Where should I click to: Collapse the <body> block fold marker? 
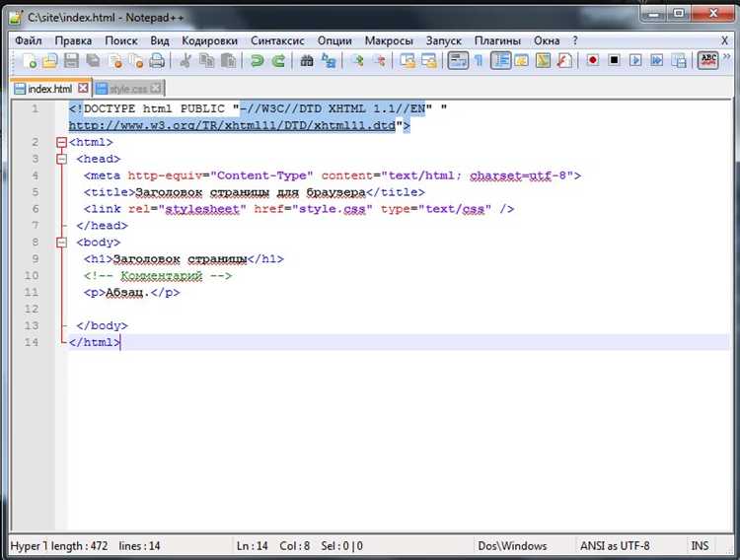pos(62,242)
